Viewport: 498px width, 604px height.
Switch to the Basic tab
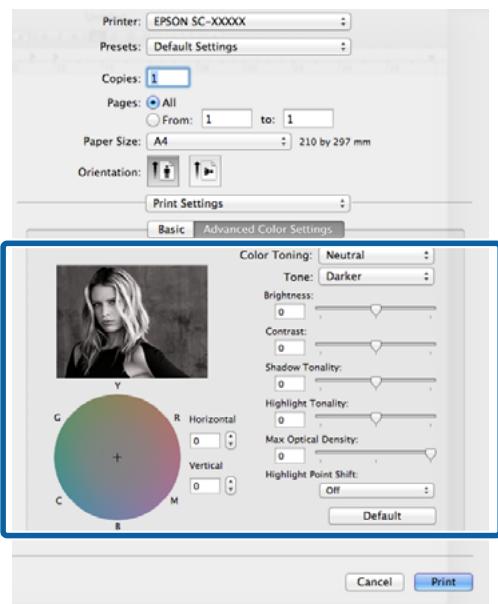coord(171,229)
